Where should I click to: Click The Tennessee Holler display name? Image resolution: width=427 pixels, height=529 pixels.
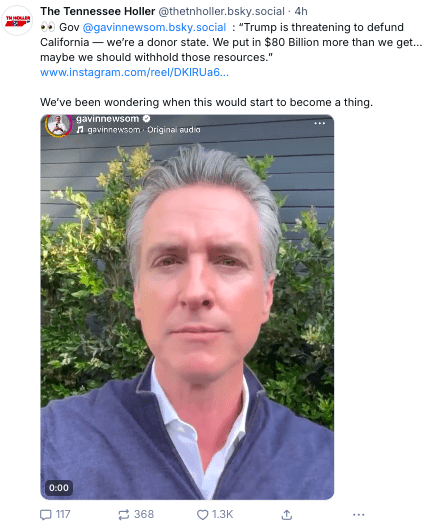[x=97, y=11]
